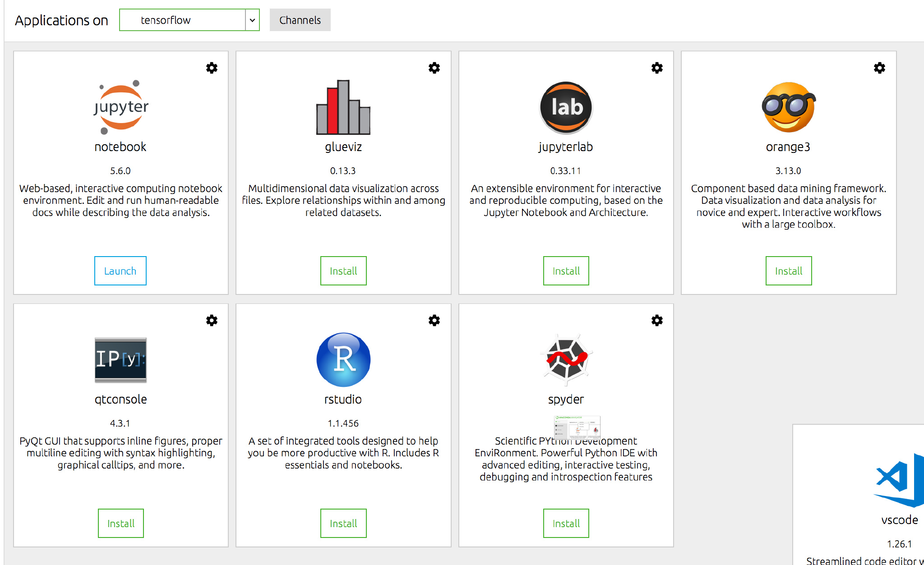Image resolution: width=924 pixels, height=565 pixels.
Task: Select the tensorflow environment combo box
Action: point(183,20)
